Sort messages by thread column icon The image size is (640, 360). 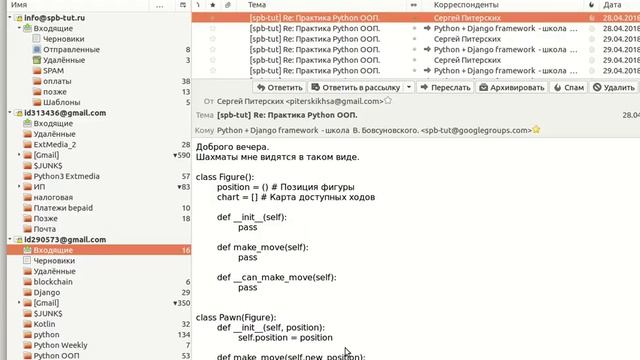point(198,5)
